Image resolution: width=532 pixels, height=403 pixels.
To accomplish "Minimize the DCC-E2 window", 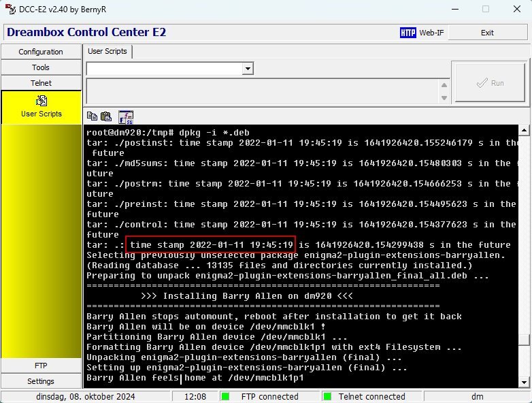I will coord(455,9).
